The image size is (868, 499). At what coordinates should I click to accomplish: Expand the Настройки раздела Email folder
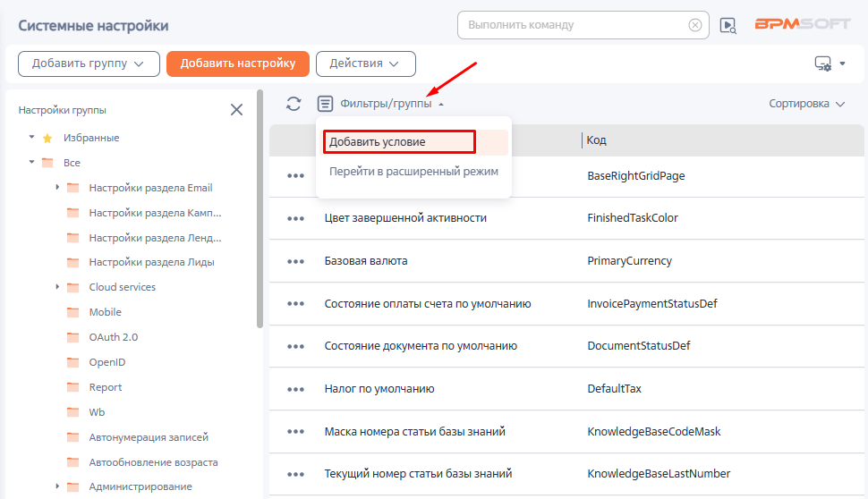click(x=57, y=188)
